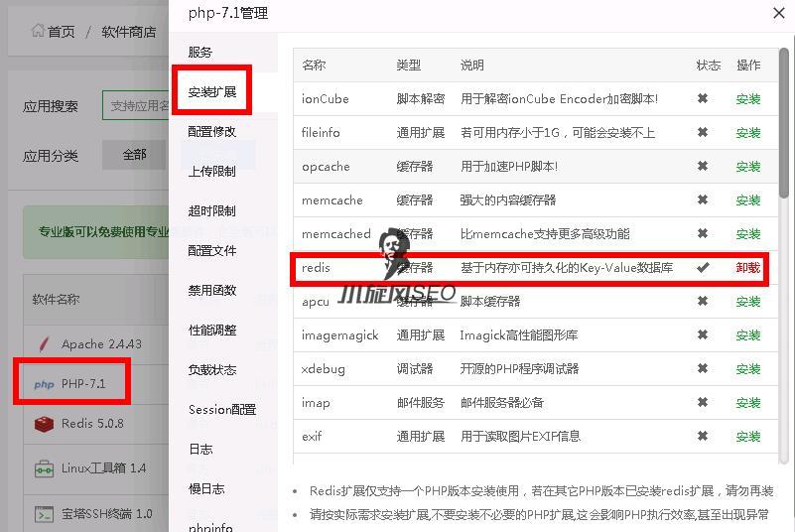Click the imagemagick extension name
Screen dimensions: 795x532
click(339, 335)
